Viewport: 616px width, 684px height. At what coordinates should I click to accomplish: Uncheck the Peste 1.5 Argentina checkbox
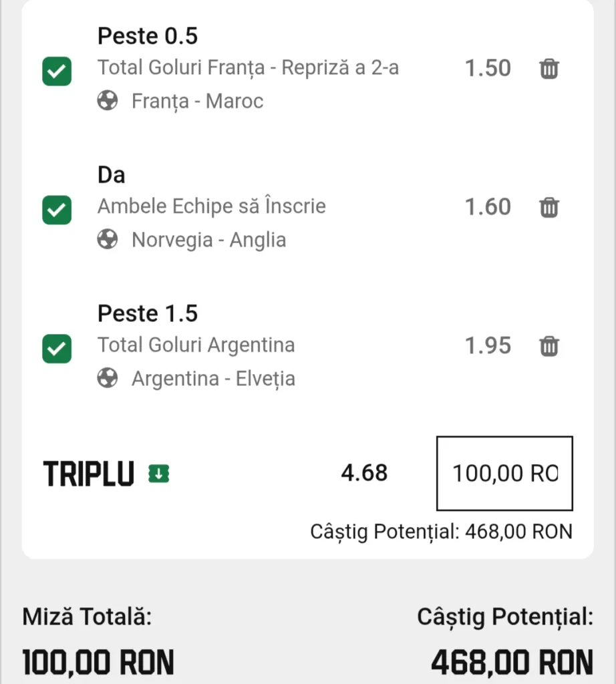coord(57,349)
